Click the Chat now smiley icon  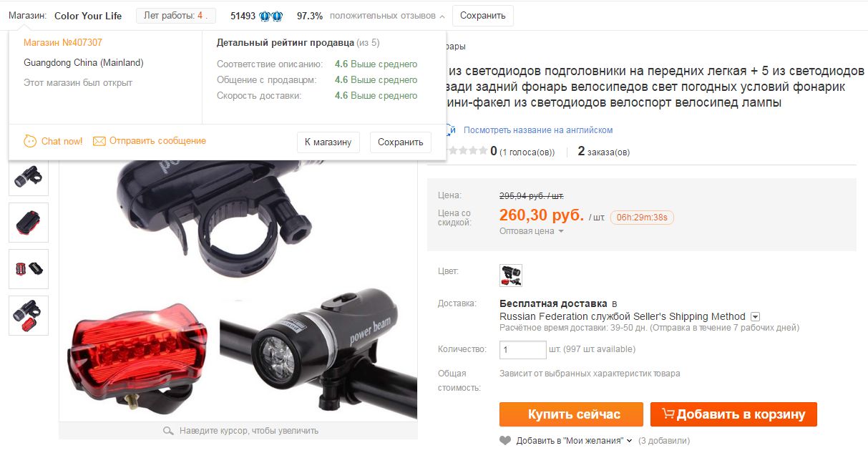pos(30,141)
